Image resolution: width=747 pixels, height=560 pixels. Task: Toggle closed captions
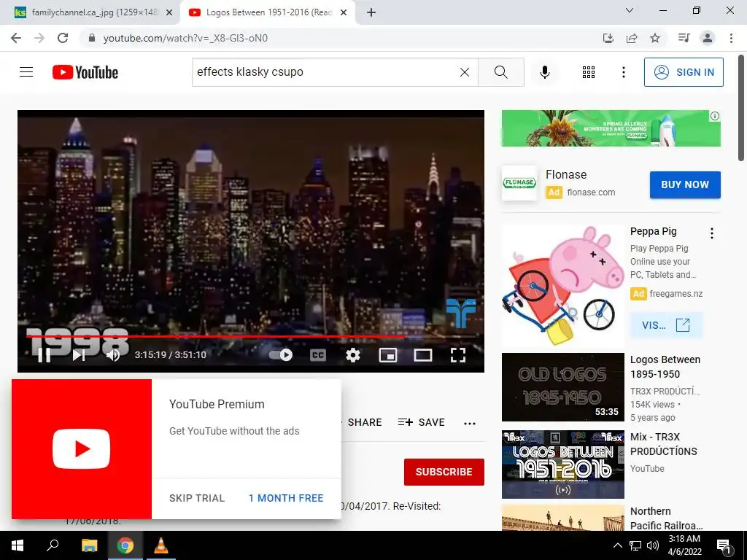[x=318, y=355]
